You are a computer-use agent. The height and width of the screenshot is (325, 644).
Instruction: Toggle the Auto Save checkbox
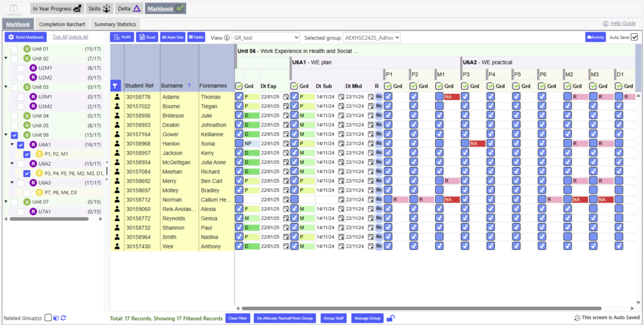635,37
